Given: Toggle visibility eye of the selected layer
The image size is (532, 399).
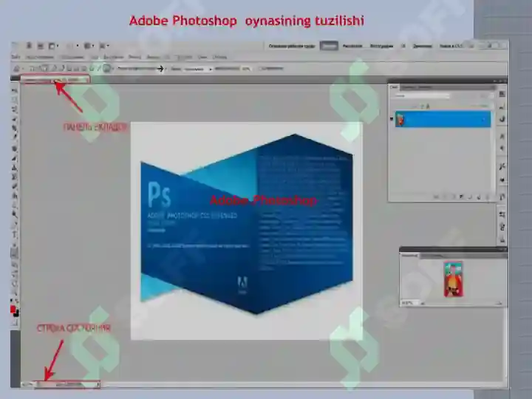Looking at the screenshot, I should 392,119.
